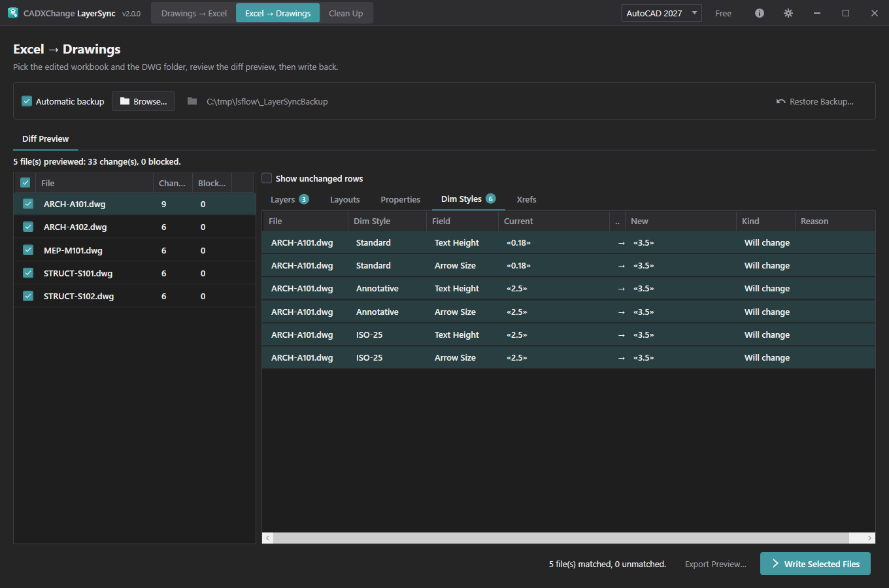The width and height of the screenshot is (889, 588).
Task: Click Restore Backup...
Action: (814, 101)
